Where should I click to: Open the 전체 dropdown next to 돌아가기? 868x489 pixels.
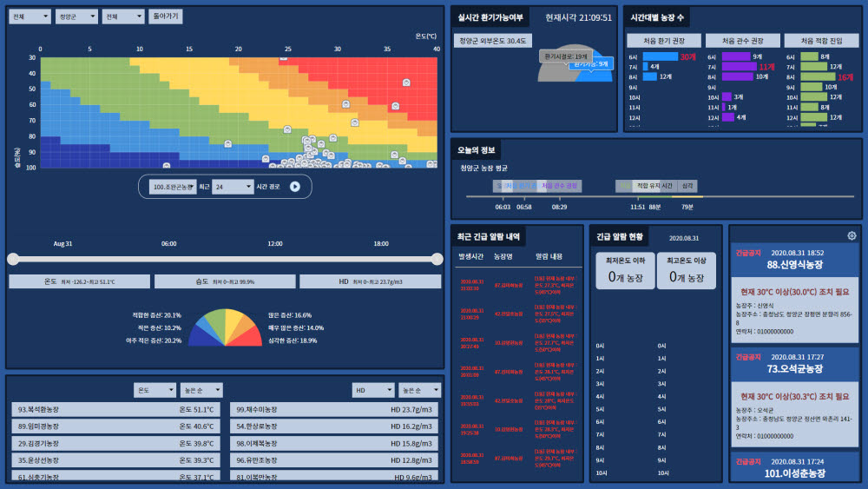click(x=123, y=17)
